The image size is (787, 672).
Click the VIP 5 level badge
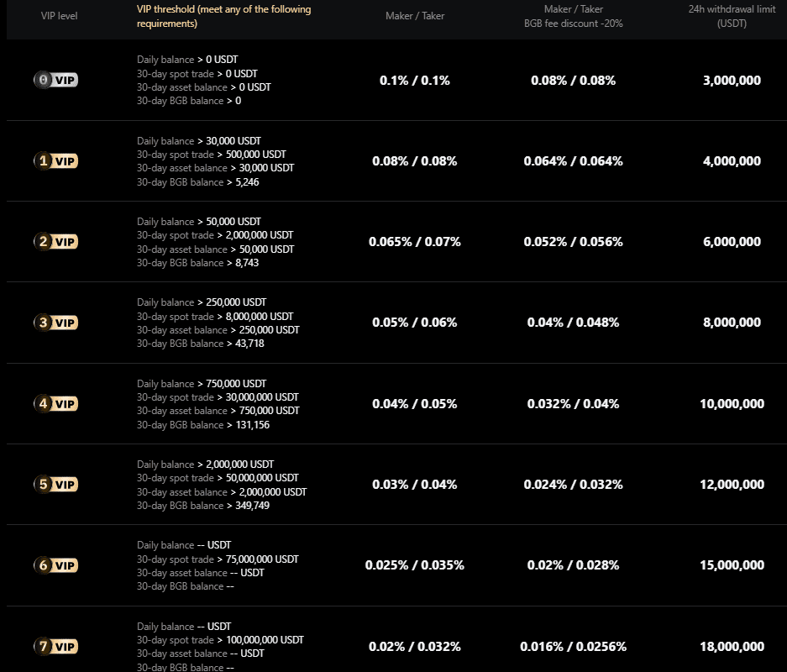[x=56, y=485]
